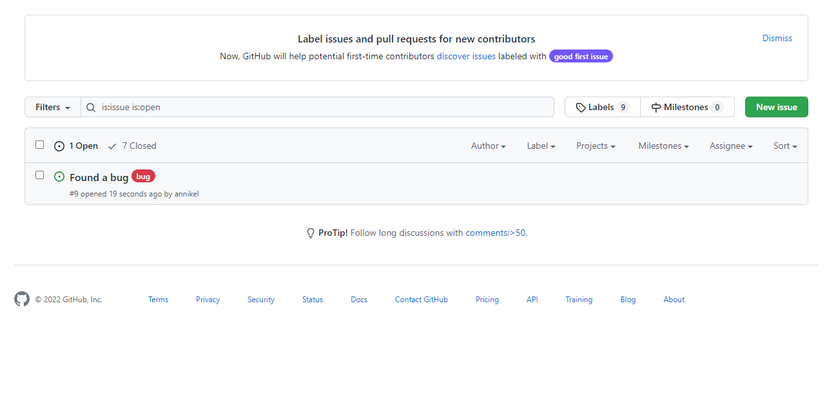This screenshot has height=393, width=827.
Task: Open the Training footer link
Action: [579, 300]
